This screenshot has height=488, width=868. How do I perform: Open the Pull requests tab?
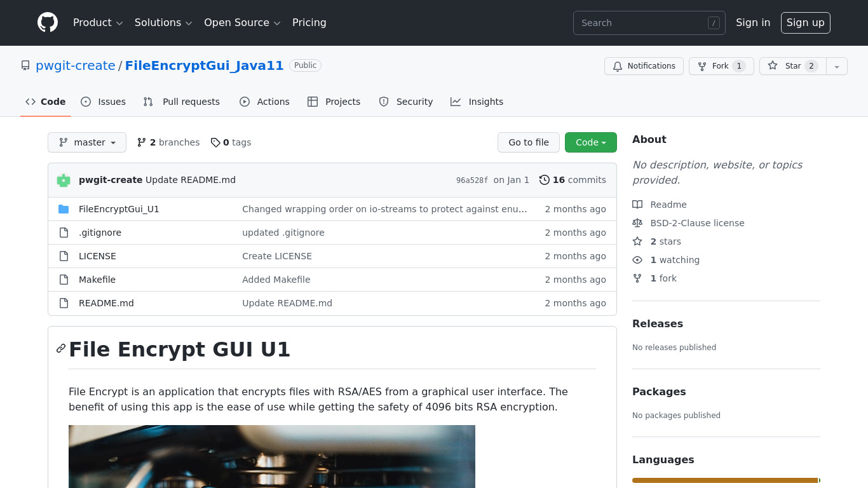182,102
